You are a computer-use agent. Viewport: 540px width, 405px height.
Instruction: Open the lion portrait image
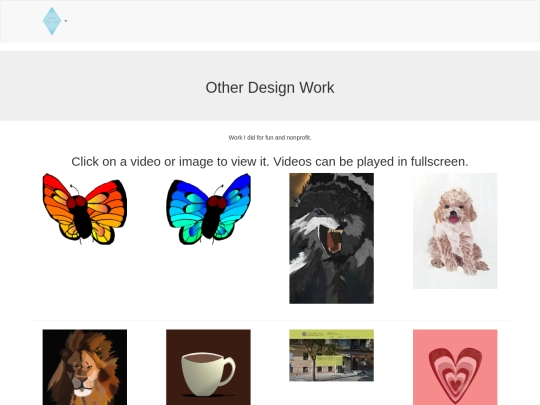tap(85, 367)
